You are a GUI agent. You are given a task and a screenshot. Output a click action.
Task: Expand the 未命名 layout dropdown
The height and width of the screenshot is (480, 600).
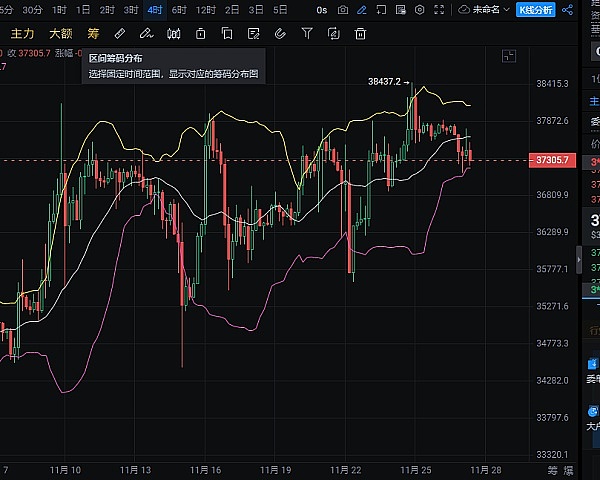484,9
